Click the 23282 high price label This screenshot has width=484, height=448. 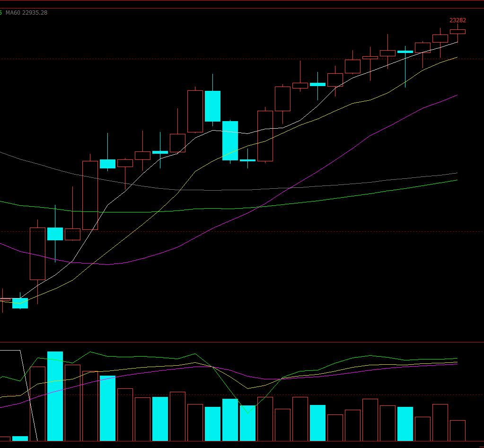click(458, 20)
